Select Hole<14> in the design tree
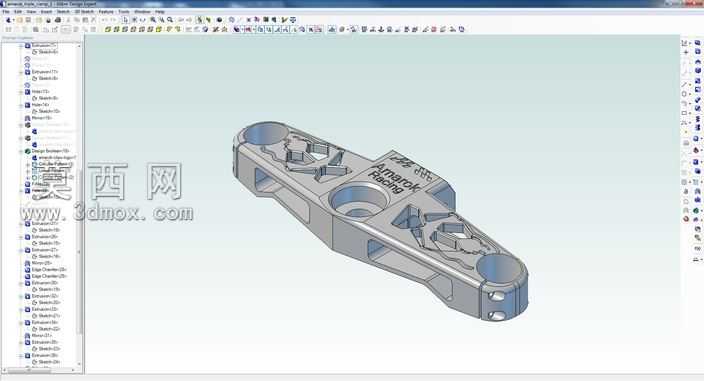This screenshot has width=704, height=381. (40, 105)
